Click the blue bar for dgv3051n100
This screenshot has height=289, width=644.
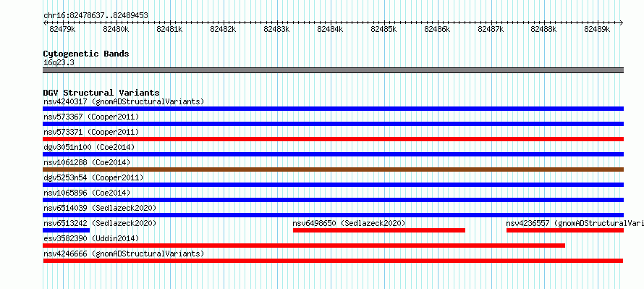point(333,154)
